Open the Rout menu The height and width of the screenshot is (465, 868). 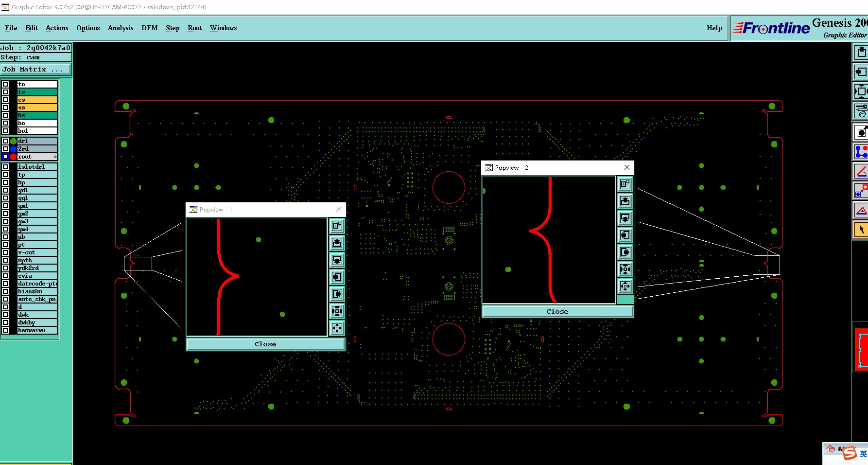(195, 28)
